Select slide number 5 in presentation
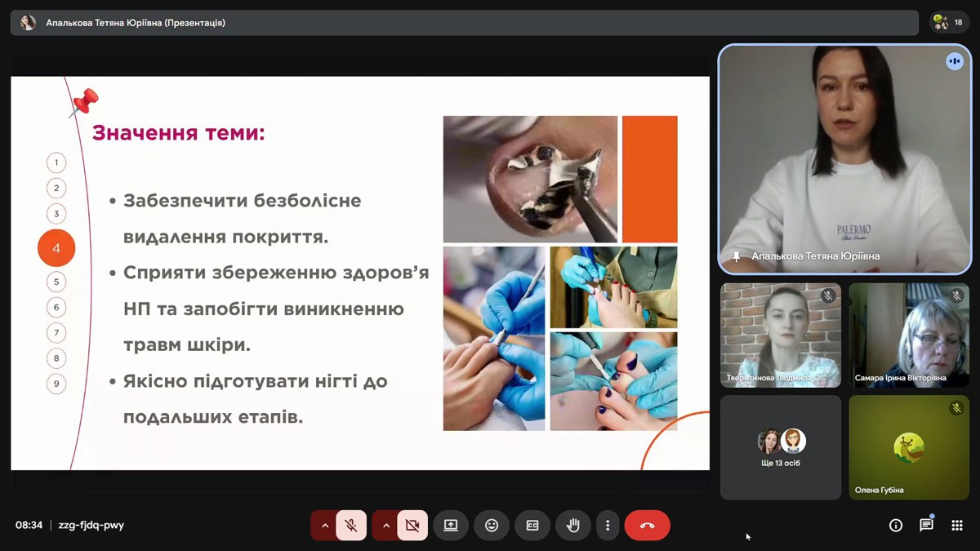 (x=56, y=282)
